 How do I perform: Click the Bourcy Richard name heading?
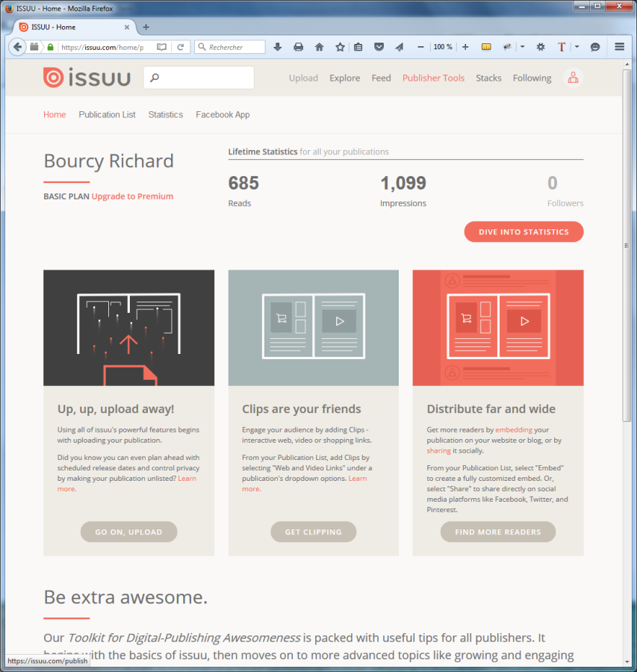tap(109, 161)
